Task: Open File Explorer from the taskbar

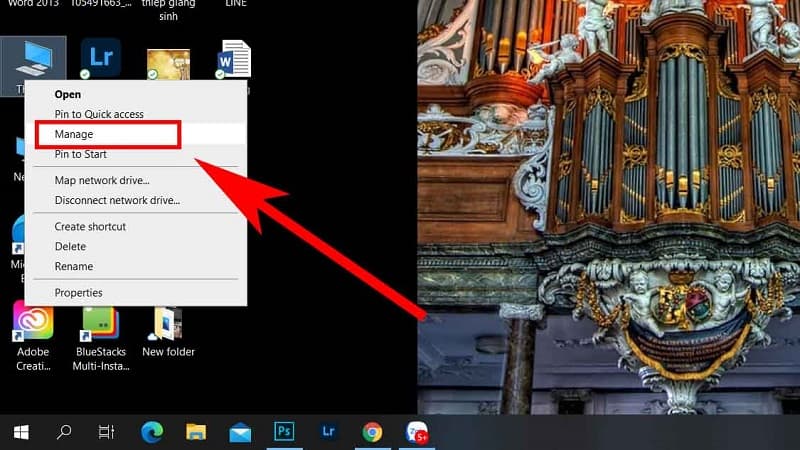Action: [x=196, y=432]
